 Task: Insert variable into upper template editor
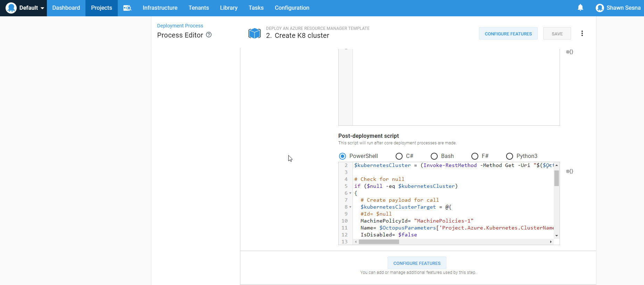point(569,52)
